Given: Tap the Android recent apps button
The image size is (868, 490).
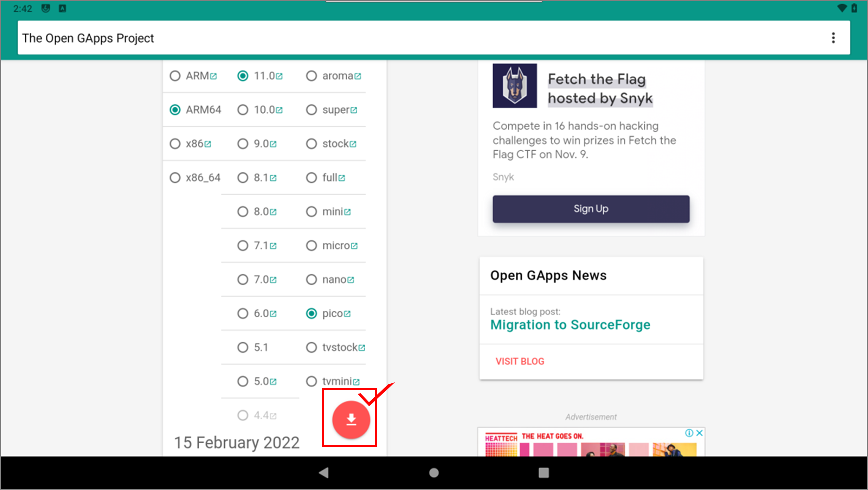Looking at the screenshot, I should (x=543, y=473).
